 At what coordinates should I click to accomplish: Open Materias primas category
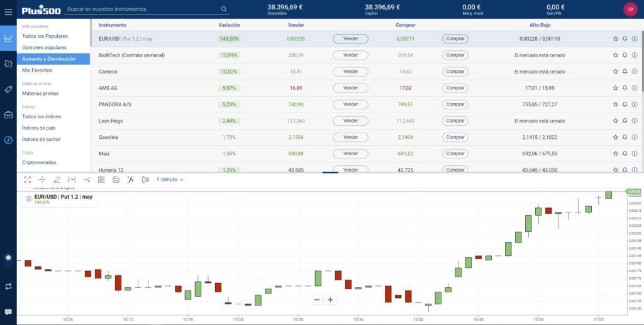tap(40, 94)
